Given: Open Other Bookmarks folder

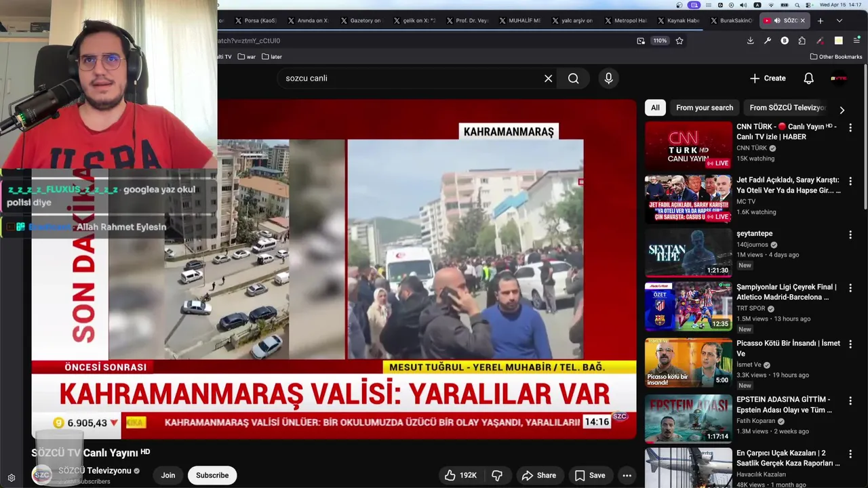Looking at the screenshot, I should [836, 57].
